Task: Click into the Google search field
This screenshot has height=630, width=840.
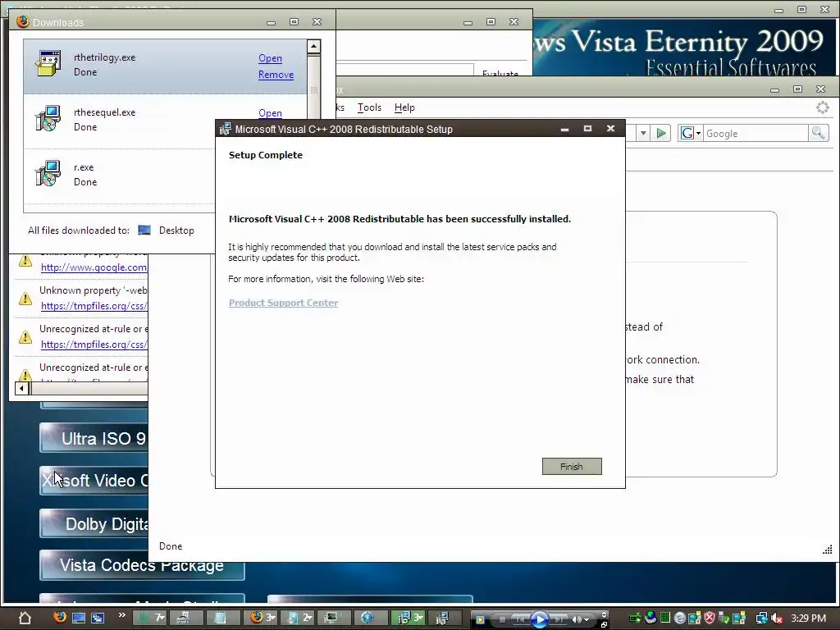Action: point(756,134)
